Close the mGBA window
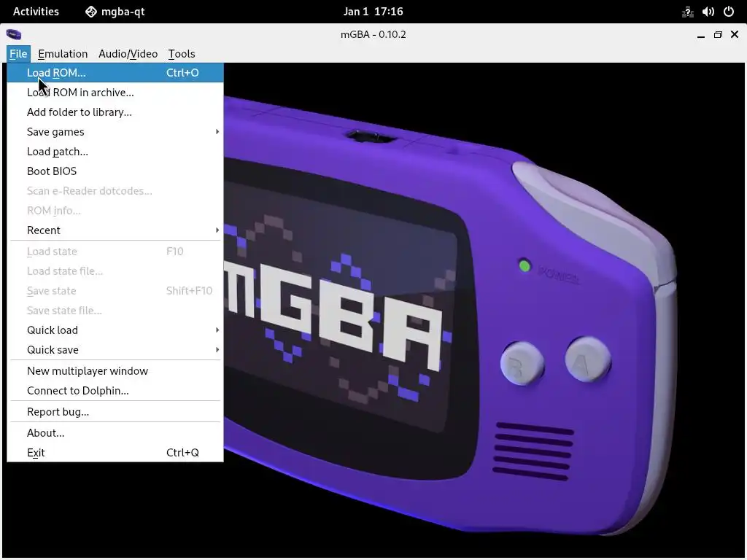Screen dimensions: 747x560 pyautogui.click(x=735, y=35)
